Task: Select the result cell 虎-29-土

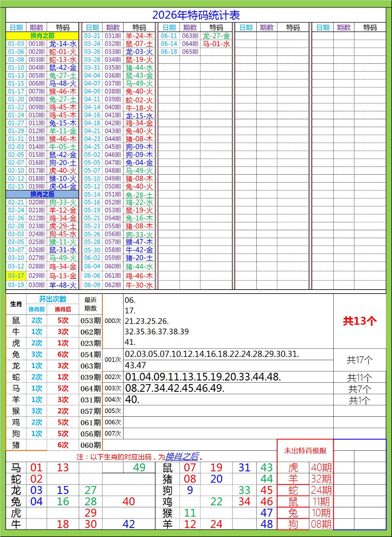Action: [63, 226]
